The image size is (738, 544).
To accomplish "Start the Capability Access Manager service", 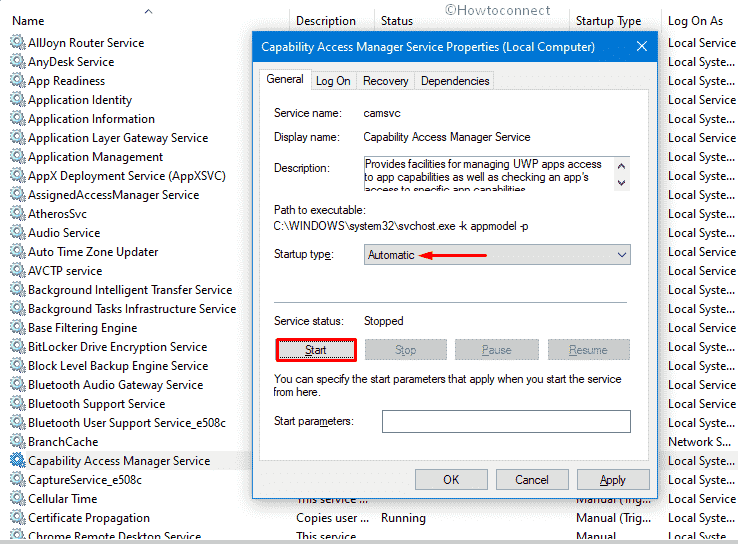I will pos(316,350).
